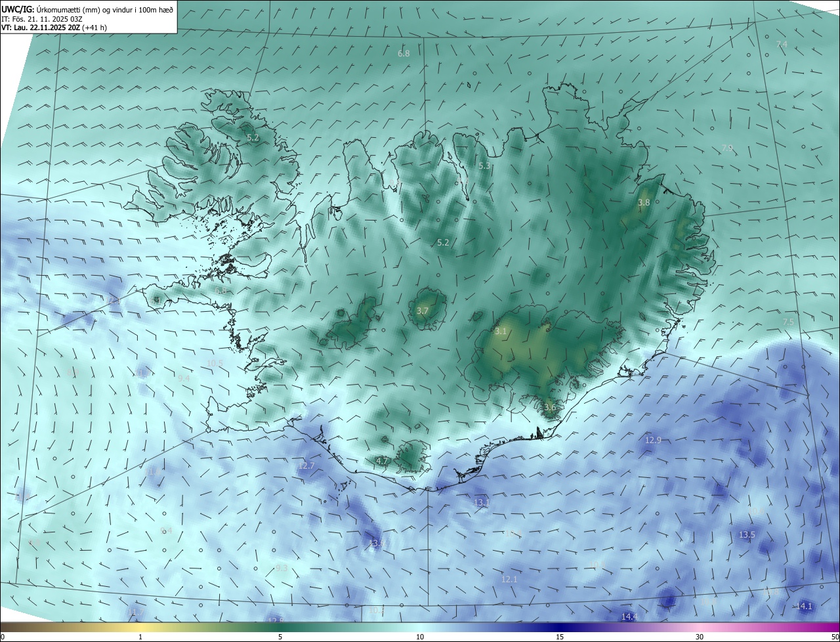Viewport: 840px width, 642px height.
Task: Click the 14.1 value in the bottom-right corner
Action: (804, 606)
